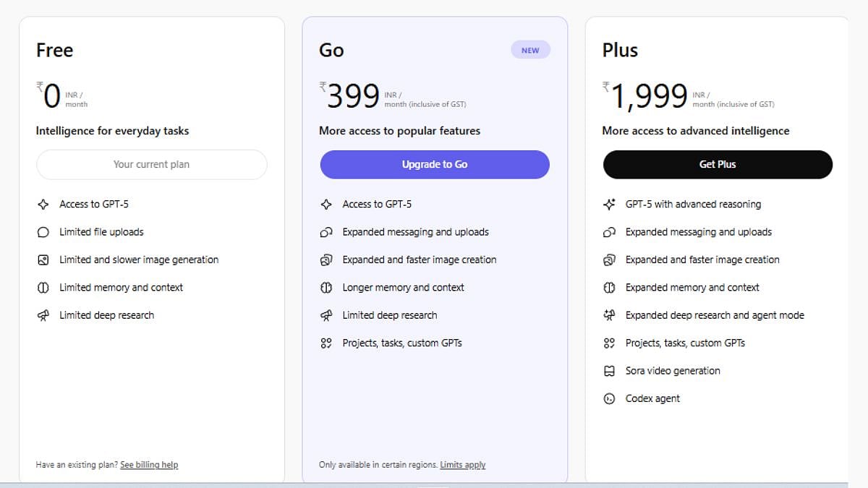Click the Upgrade to Go button
The width and height of the screenshot is (868, 488).
tap(435, 164)
